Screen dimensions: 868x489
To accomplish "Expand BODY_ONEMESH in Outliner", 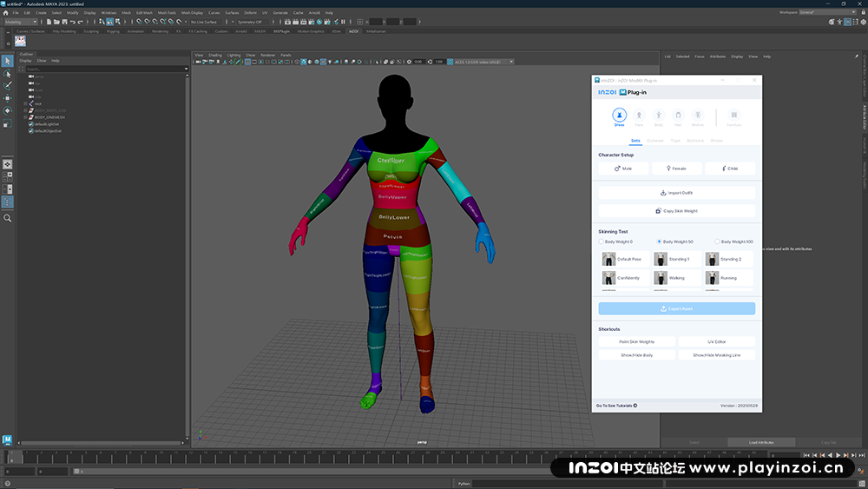I will 25,117.
